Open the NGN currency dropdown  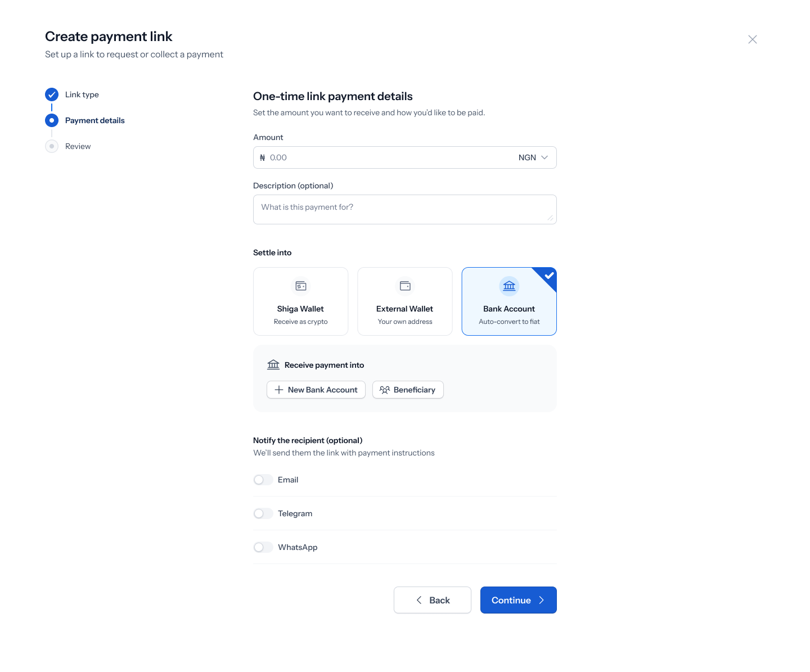click(533, 157)
